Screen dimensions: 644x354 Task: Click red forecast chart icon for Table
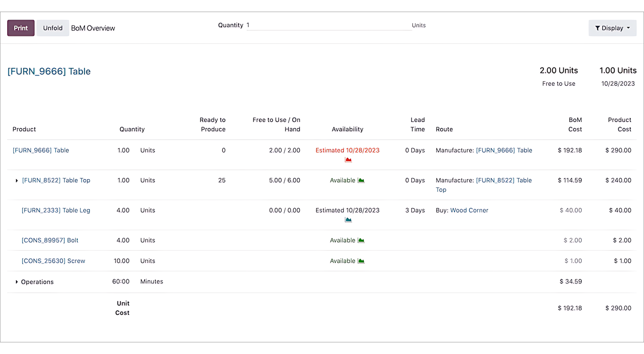(348, 160)
